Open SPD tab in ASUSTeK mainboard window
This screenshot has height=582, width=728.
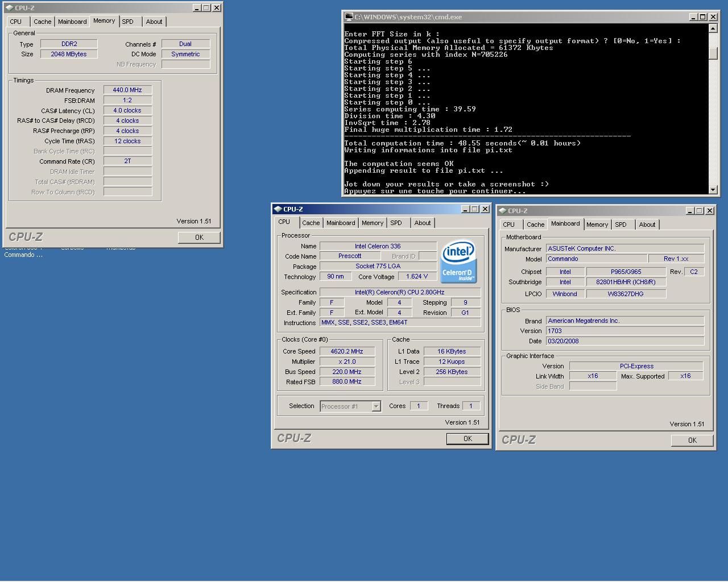pyautogui.click(x=621, y=225)
